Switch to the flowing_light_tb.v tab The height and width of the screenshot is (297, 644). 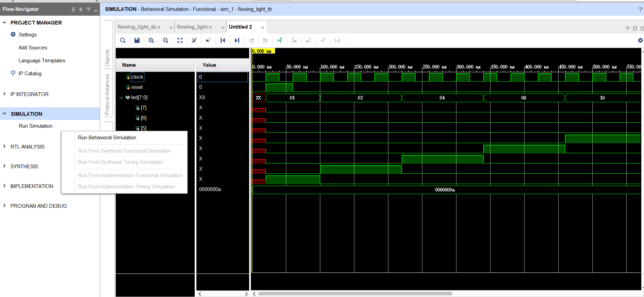tap(139, 27)
